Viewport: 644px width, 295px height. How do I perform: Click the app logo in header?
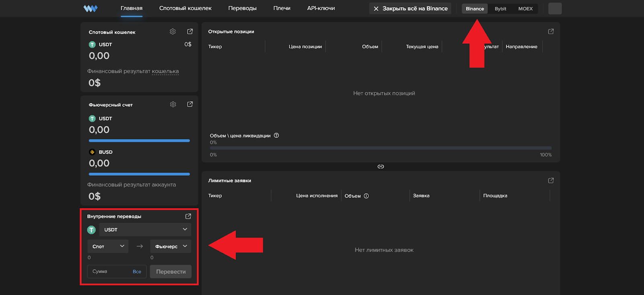[90, 8]
